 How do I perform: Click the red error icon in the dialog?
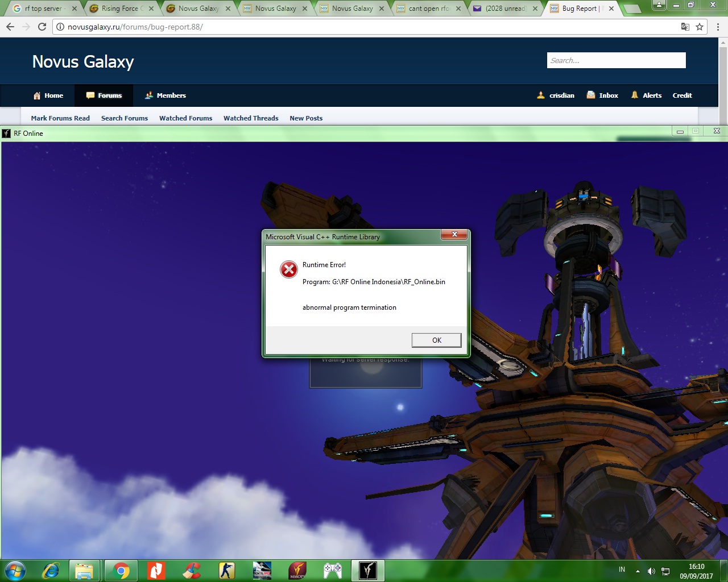click(289, 269)
